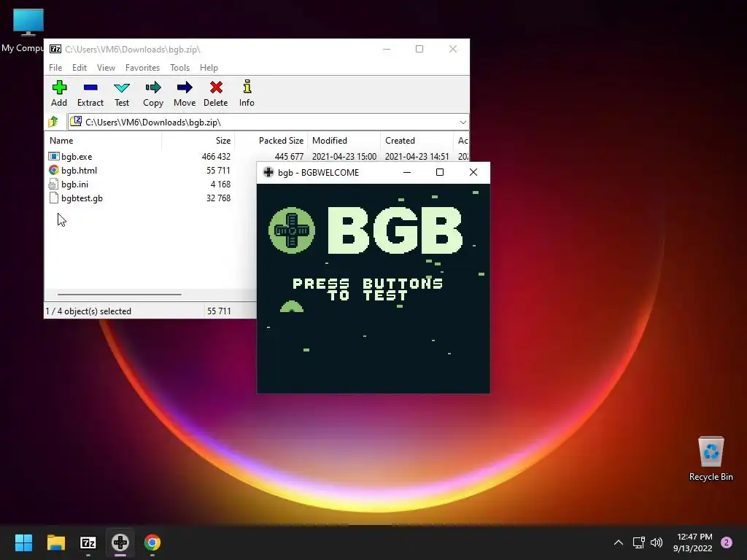The height and width of the screenshot is (560, 747).
Task: Open the clock and date in the taskbar
Action: click(x=693, y=542)
